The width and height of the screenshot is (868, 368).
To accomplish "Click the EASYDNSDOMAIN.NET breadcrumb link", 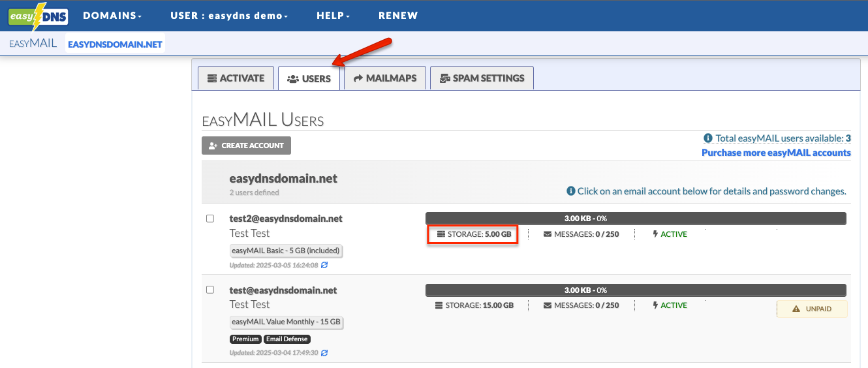I will pyautogui.click(x=115, y=44).
